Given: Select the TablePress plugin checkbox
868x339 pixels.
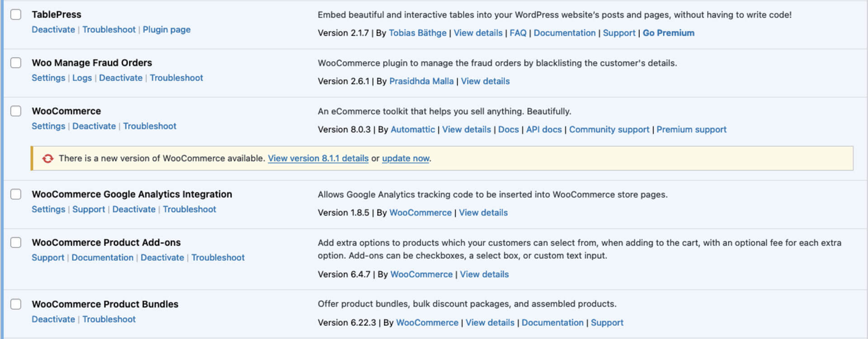Looking at the screenshot, I should [16, 14].
